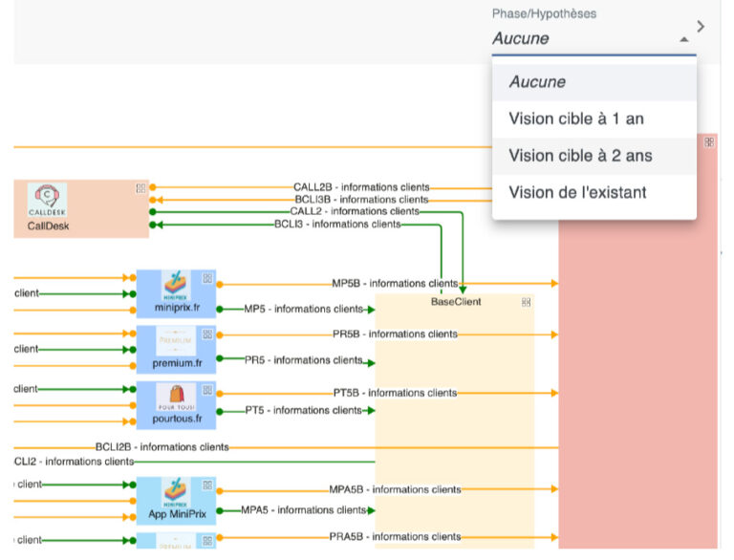Screen dimensions: 734x560
Task: Open grid icon on the bottom cut-off block
Action: coord(207,541)
